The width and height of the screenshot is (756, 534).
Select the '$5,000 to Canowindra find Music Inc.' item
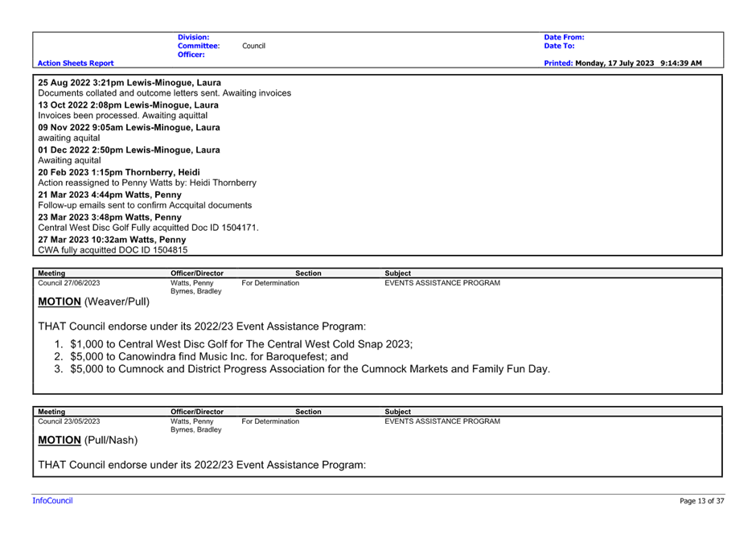(x=209, y=356)
